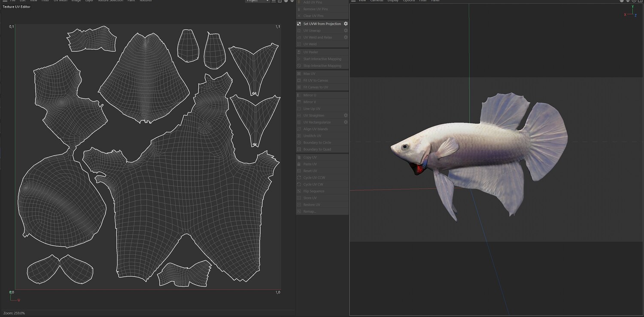
Task: Click the Cycle UV CCW rotate icon
Action: (299, 178)
